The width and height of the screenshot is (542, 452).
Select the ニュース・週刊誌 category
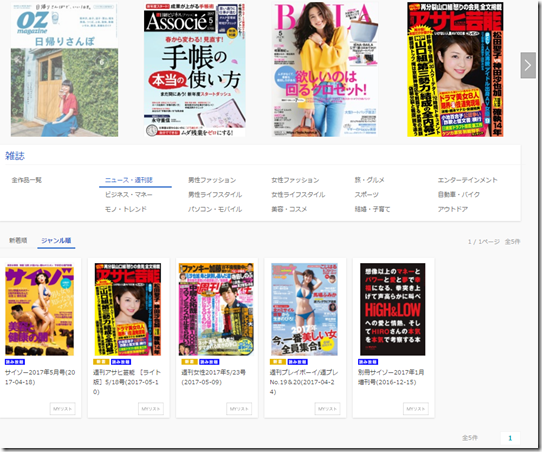click(x=129, y=180)
